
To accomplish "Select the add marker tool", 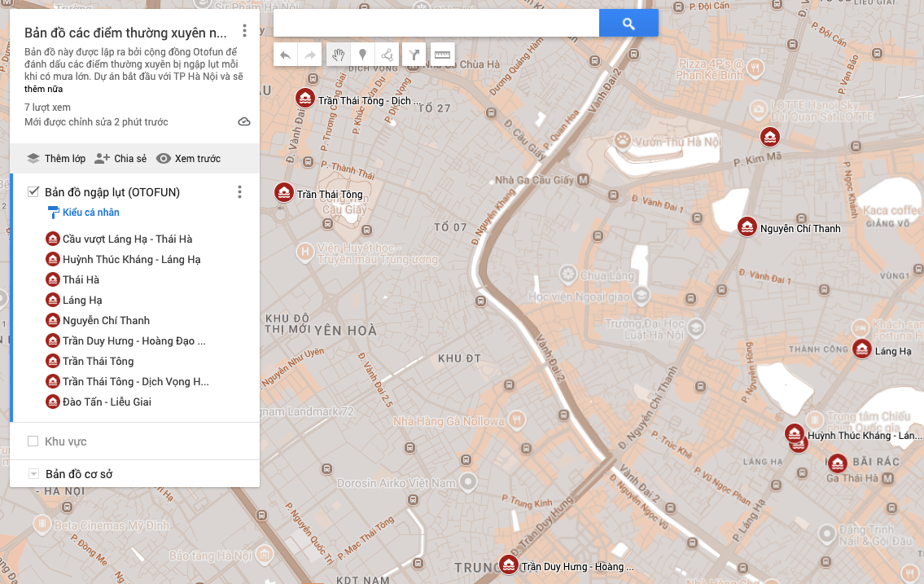I will pyautogui.click(x=362, y=55).
